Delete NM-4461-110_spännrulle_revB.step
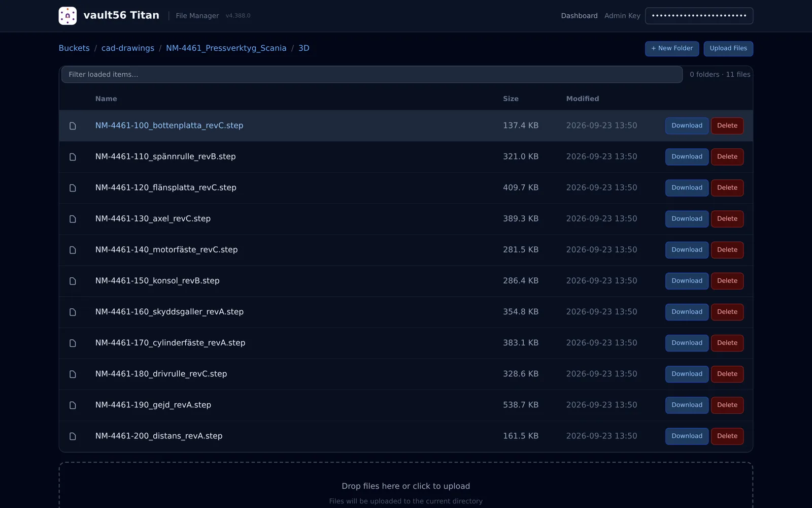This screenshot has height=508, width=812. point(727,156)
